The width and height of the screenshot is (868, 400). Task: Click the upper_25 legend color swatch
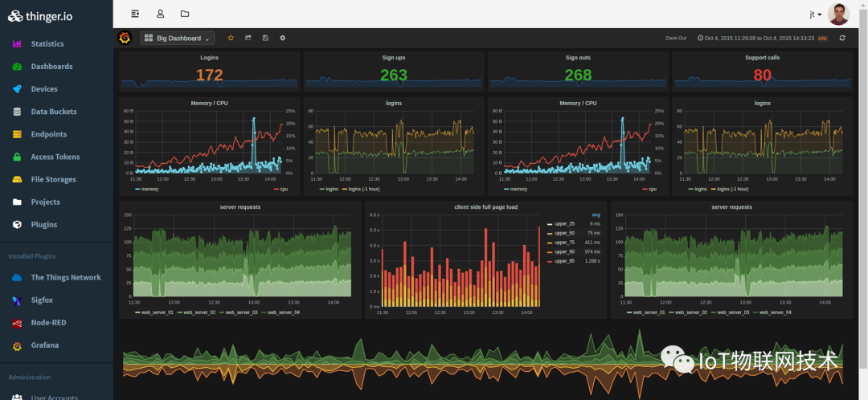click(550, 225)
